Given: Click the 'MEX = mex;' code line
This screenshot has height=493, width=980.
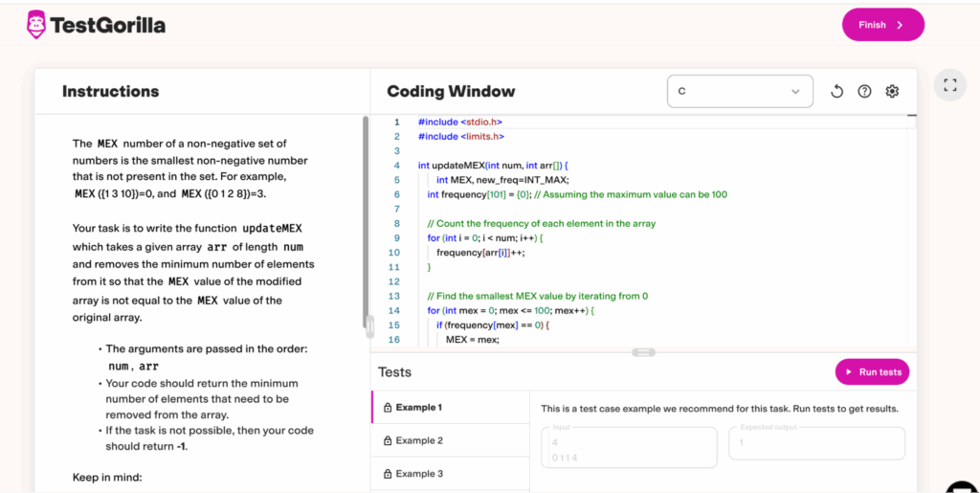Looking at the screenshot, I should point(473,339).
